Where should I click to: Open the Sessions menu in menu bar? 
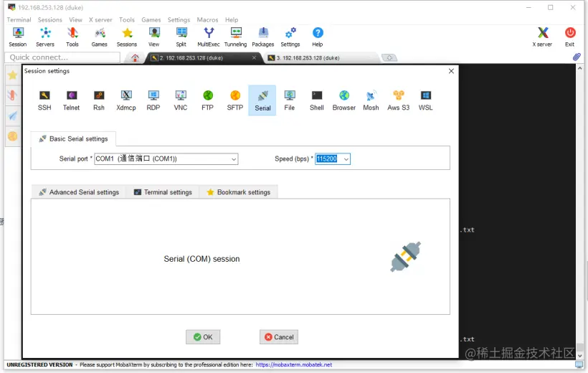coord(50,19)
